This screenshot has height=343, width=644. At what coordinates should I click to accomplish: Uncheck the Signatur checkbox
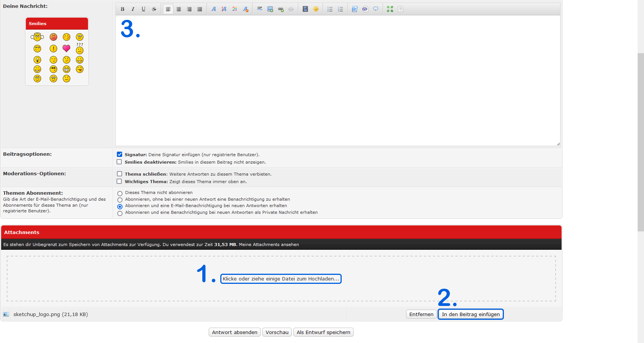click(120, 154)
